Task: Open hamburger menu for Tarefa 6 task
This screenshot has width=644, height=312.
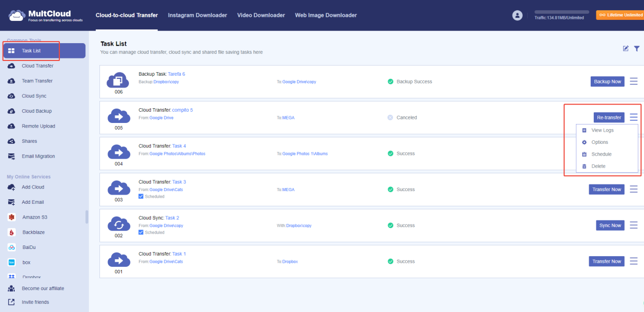Action: [x=633, y=81]
